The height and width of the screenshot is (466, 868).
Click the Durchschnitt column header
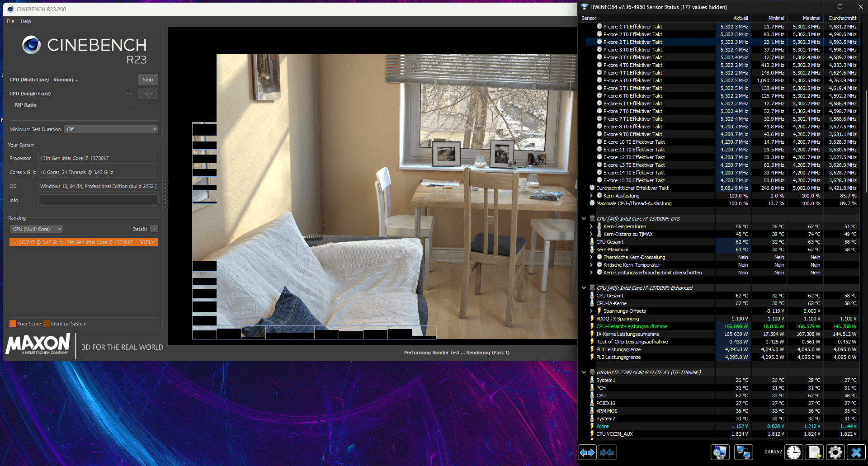841,18
